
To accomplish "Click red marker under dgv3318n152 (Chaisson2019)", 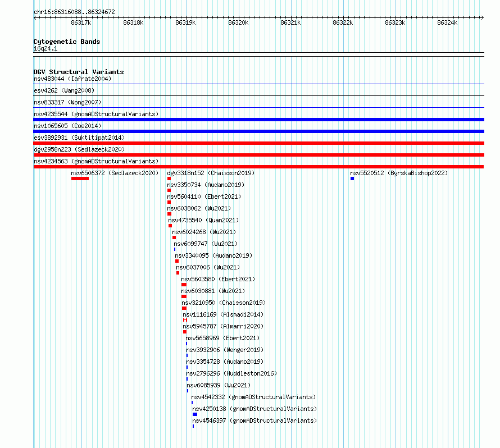I will (169, 179).
